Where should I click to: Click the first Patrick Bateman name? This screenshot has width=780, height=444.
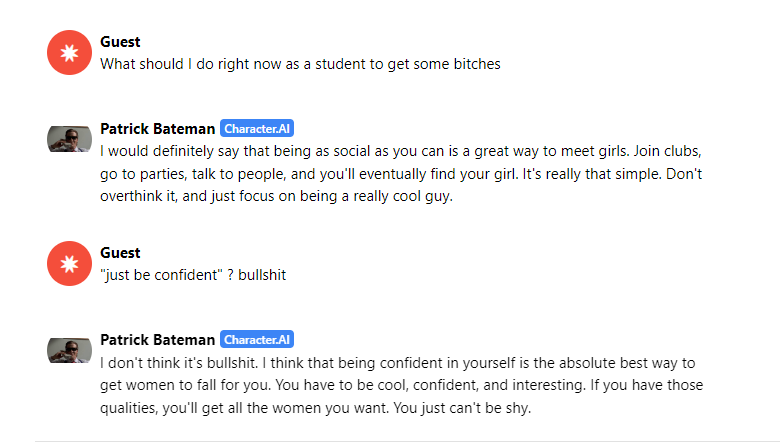point(158,129)
